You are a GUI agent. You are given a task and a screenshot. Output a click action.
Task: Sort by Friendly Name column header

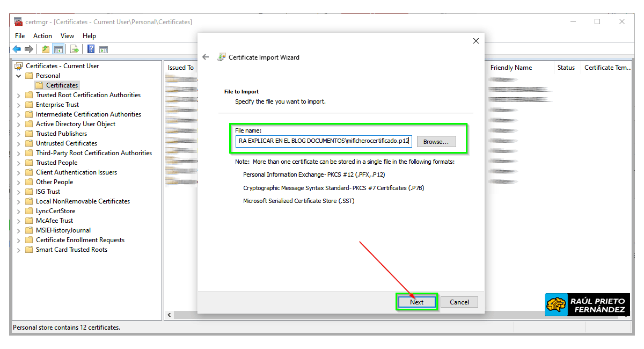click(x=511, y=68)
